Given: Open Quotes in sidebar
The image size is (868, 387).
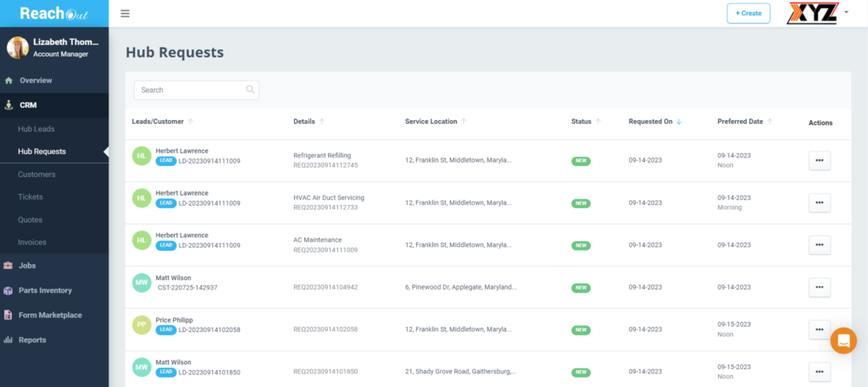Looking at the screenshot, I should click(30, 219).
